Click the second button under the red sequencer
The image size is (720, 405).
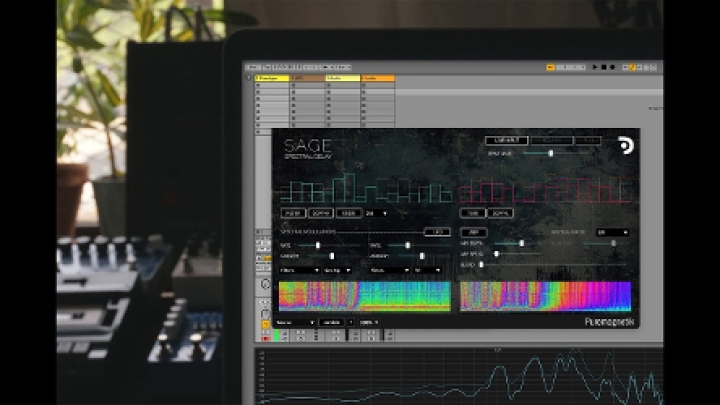click(x=500, y=214)
